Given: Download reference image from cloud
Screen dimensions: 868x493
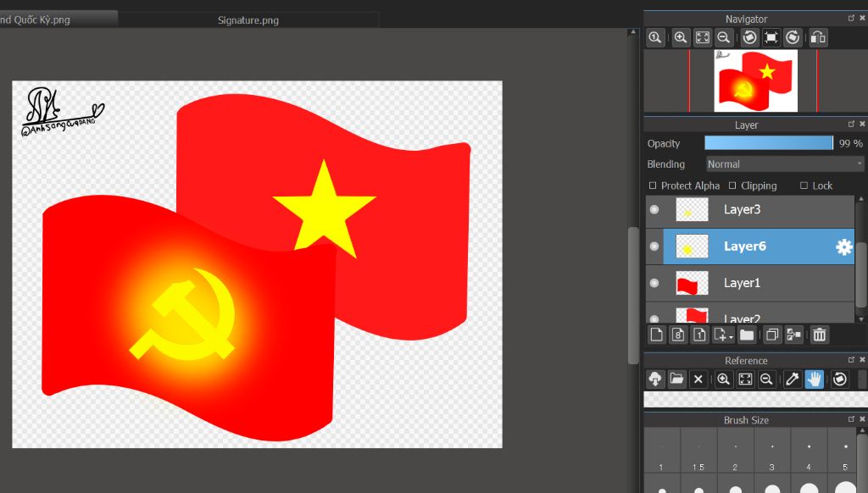Looking at the screenshot, I should (655, 379).
